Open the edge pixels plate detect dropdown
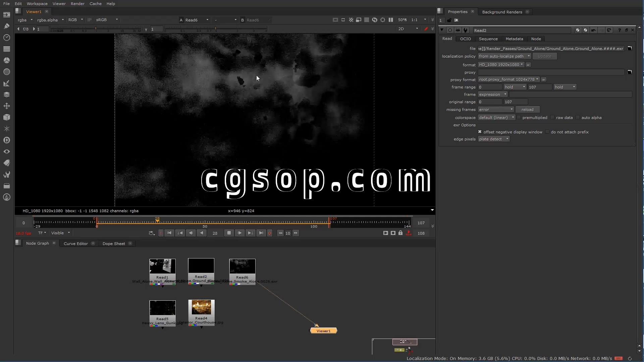The image size is (644, 362). 494,139
